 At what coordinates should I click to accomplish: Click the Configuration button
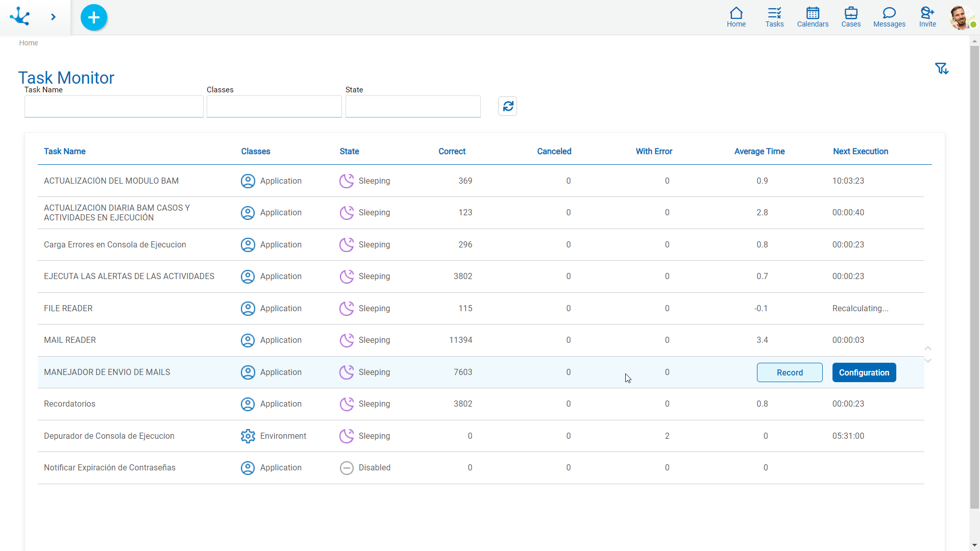coord(864,372)
